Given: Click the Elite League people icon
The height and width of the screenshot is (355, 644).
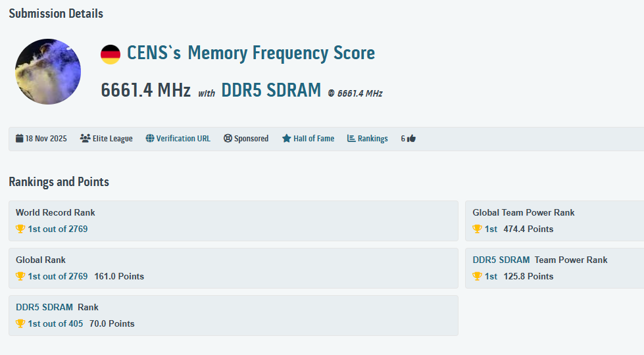Looking at the screenshot, I should click(85, 139).
